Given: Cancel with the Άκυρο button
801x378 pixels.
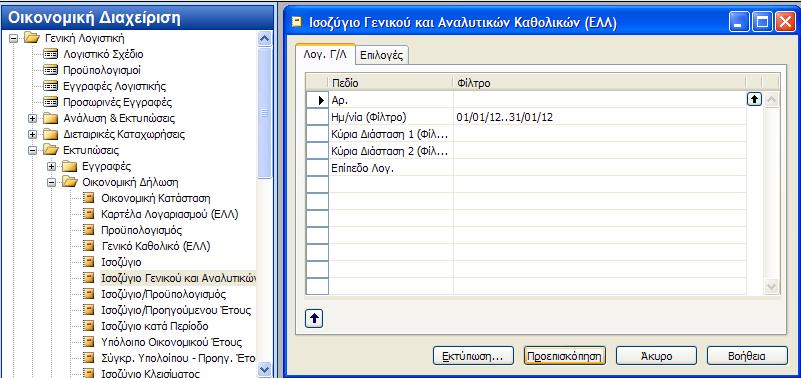Looking at the screenshot, I should tap(656, 356).
